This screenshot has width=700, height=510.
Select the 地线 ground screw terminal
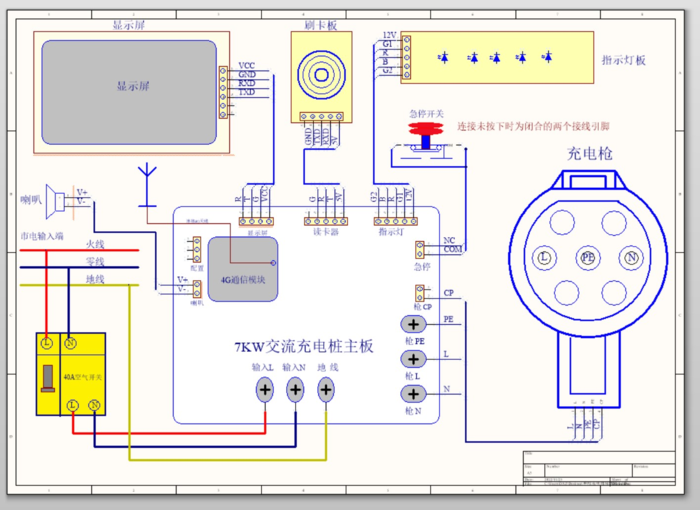pyautogui.click(x=326, y=390)
